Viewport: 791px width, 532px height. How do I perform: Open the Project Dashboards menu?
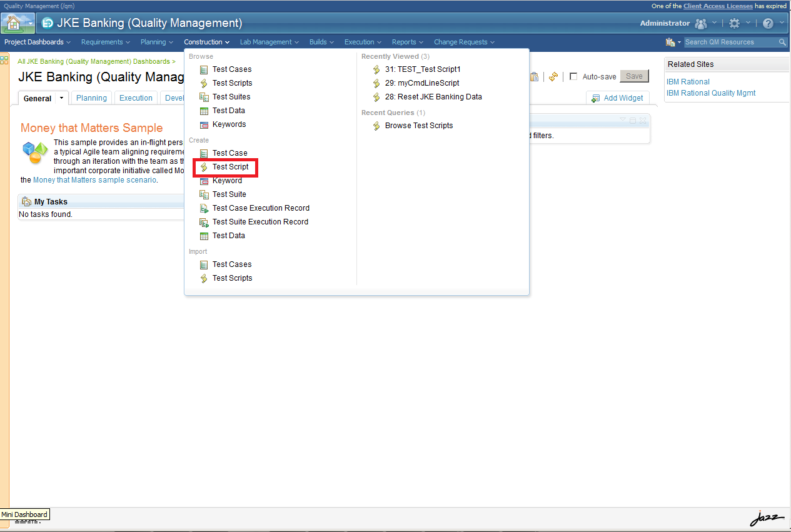click(38, 42)
